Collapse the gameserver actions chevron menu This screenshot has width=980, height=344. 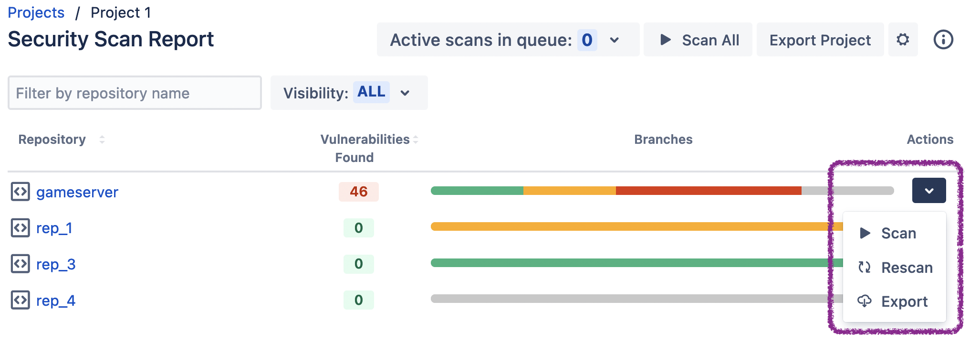pos(928,191)
